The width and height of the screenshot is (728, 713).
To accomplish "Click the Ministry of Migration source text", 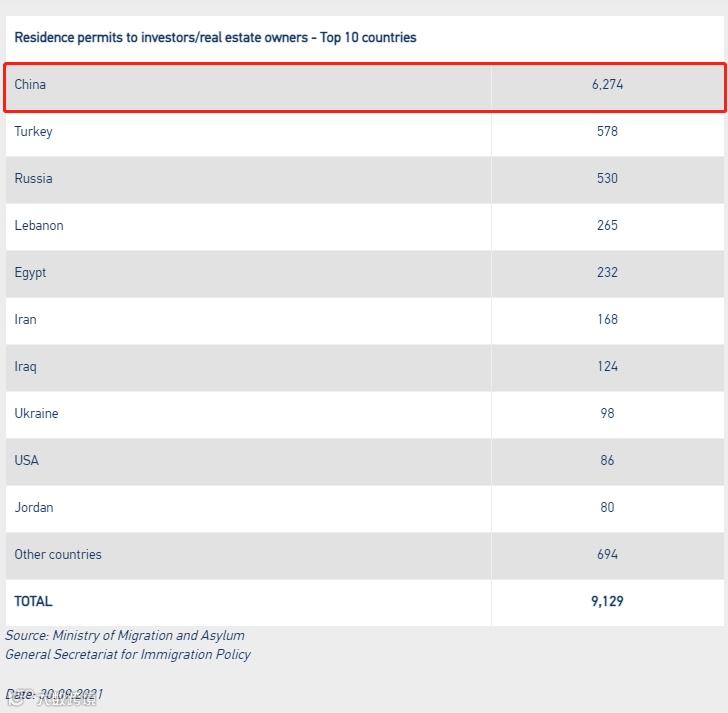I will tap(125, 636).
